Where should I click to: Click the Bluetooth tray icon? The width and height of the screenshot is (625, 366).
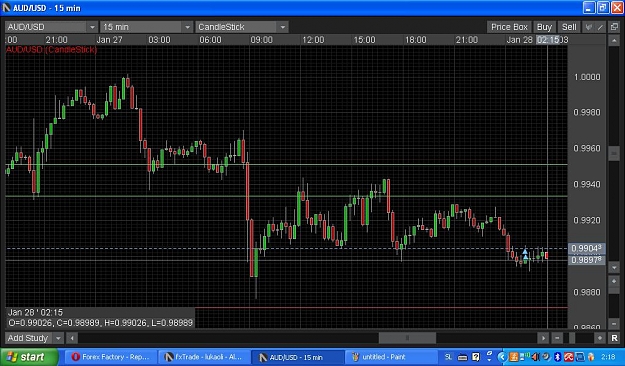(558, 357)
